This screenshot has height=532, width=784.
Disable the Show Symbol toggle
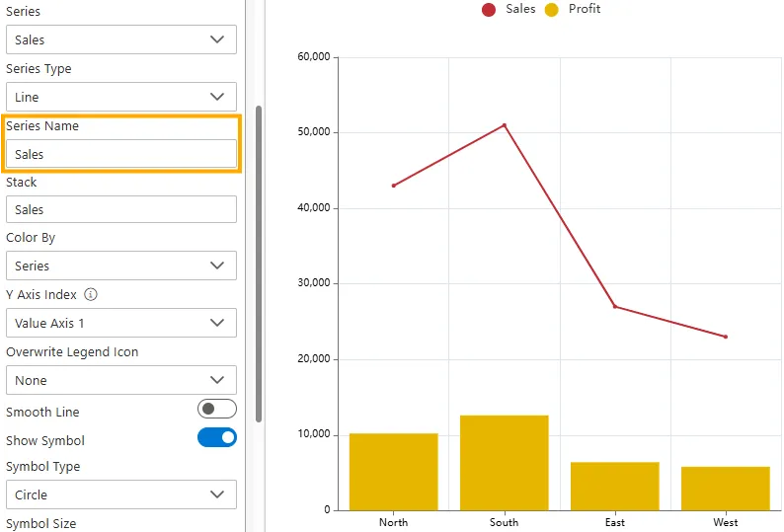pos(217,437)
